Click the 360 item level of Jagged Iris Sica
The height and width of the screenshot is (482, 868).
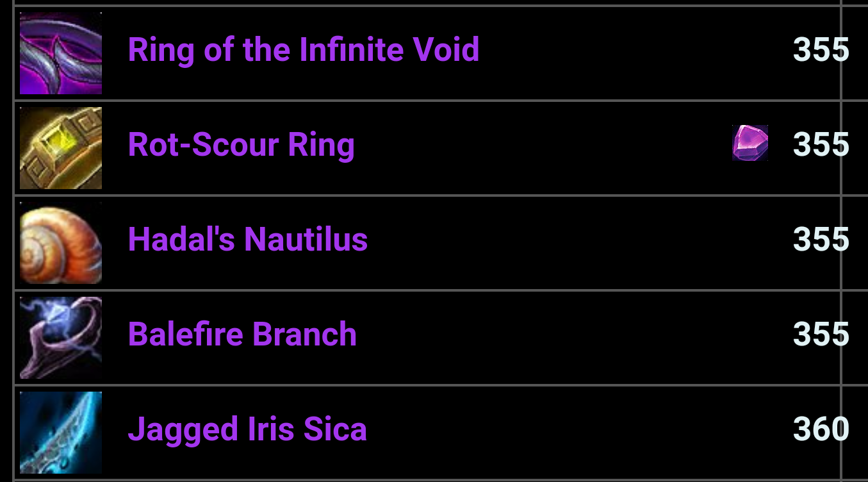pyautogui.click(x=820, y=429)
